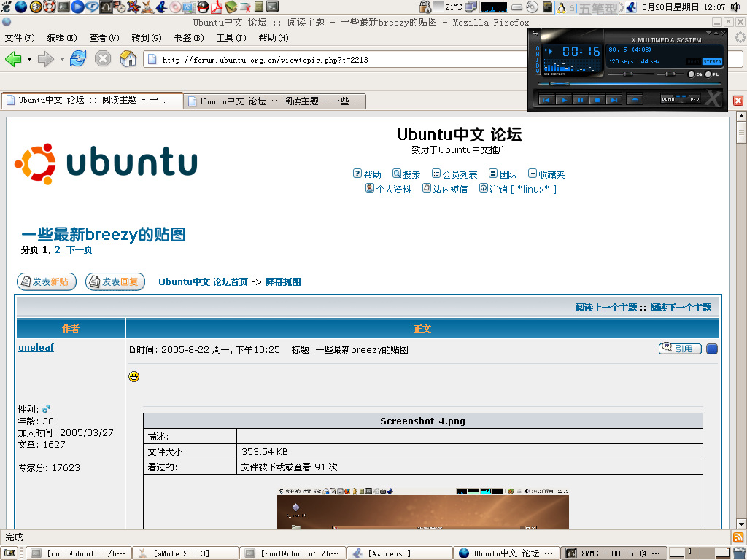This screenshot has width=747, height=560.
Task: Click Firefox back arrow button
Action: click(x=13, y=59)
